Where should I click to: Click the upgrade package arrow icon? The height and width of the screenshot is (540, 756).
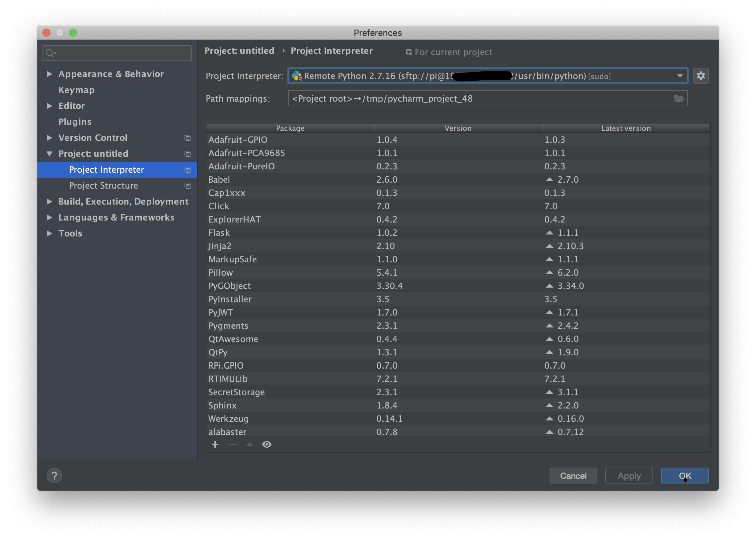coord(249,444)
